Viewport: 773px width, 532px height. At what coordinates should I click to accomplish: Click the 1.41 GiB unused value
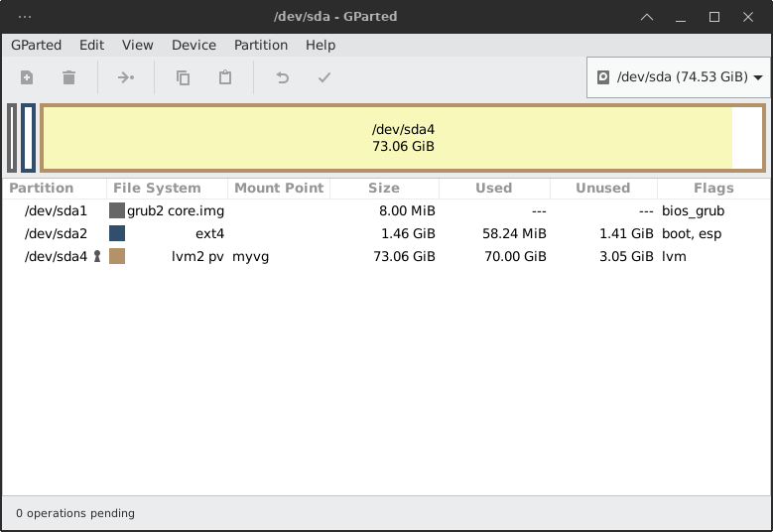click(626, 233)
